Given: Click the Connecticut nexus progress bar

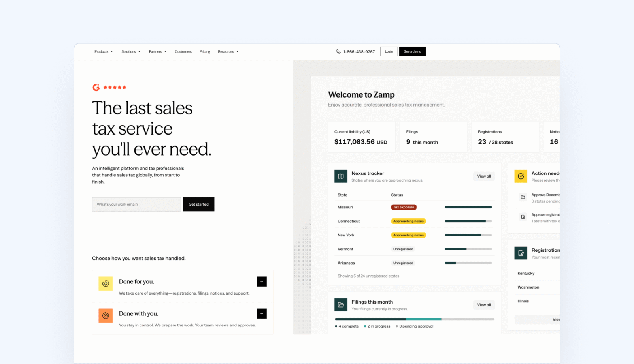Looking at the screenshot, I should [468, 221].
